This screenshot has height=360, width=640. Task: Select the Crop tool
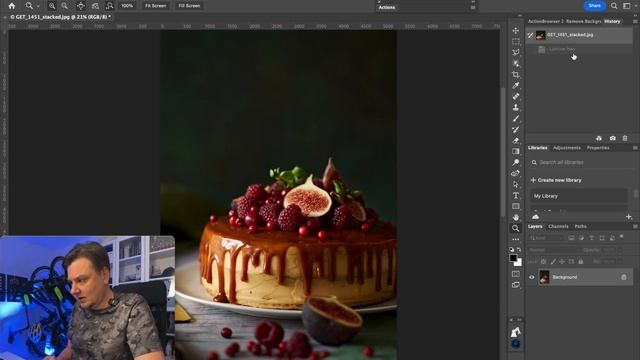click(x=516, y=75)
